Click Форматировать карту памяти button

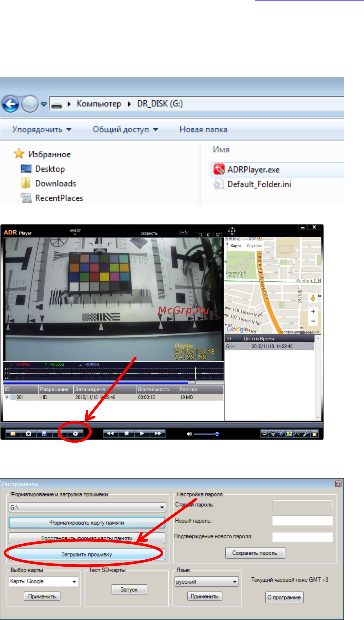pyautogui.click(x=87, y=523)
